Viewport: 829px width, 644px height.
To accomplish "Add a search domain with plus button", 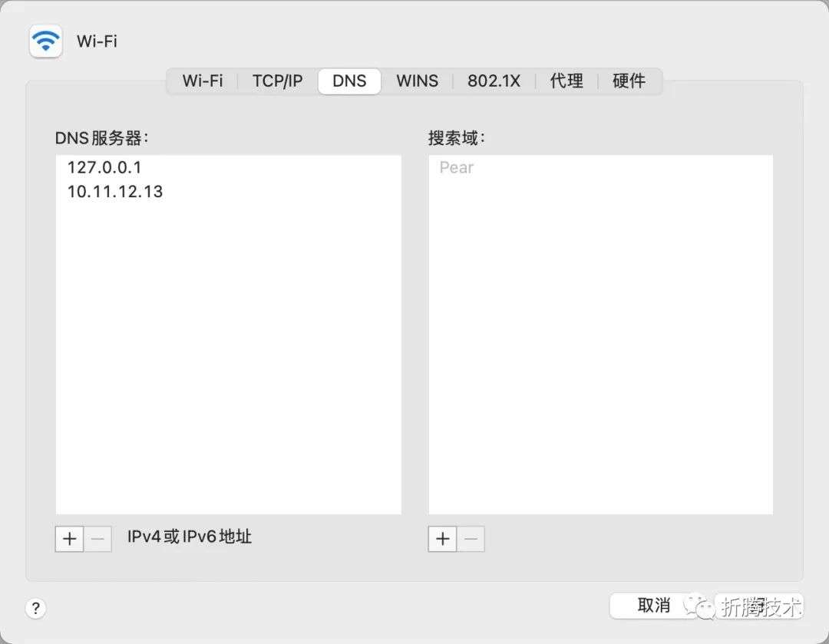I will pos(443,539).
